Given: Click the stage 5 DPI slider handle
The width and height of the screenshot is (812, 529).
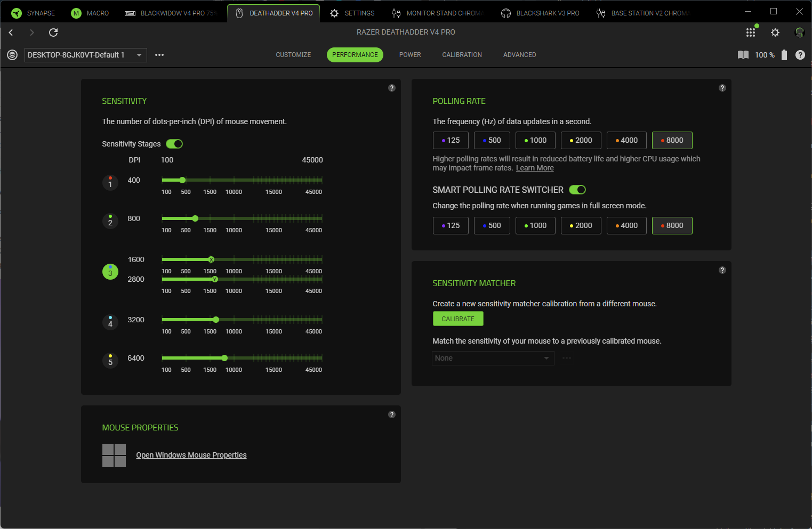Looking at the screenshot, I should [224, 358].
